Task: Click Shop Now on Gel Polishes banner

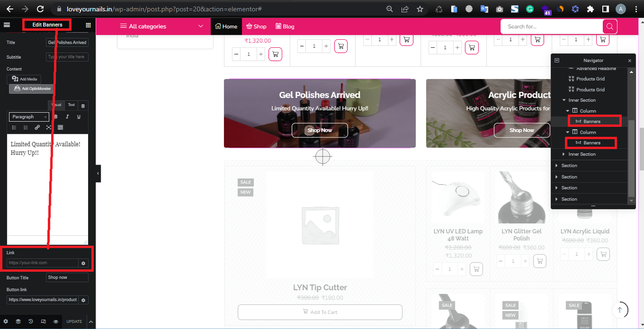Action: 320,130
